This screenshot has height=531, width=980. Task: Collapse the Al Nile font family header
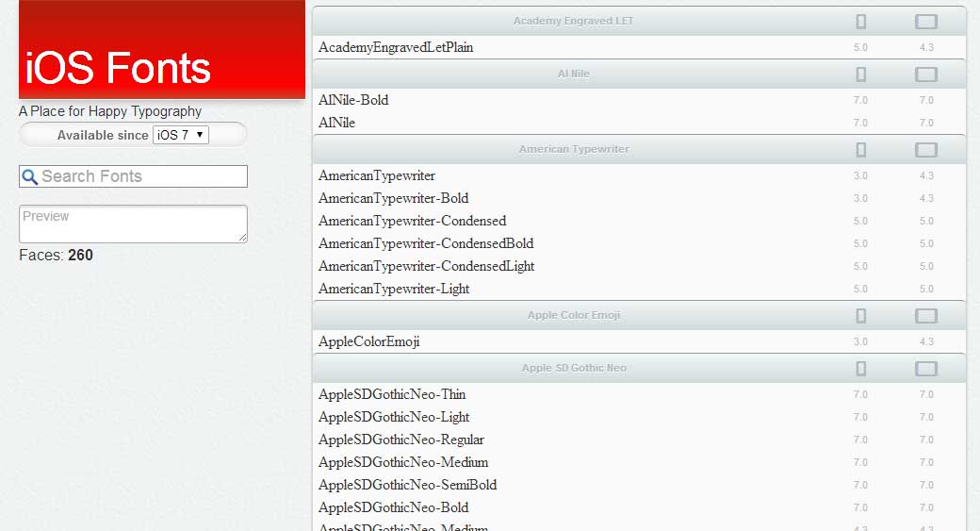[574, 74]
